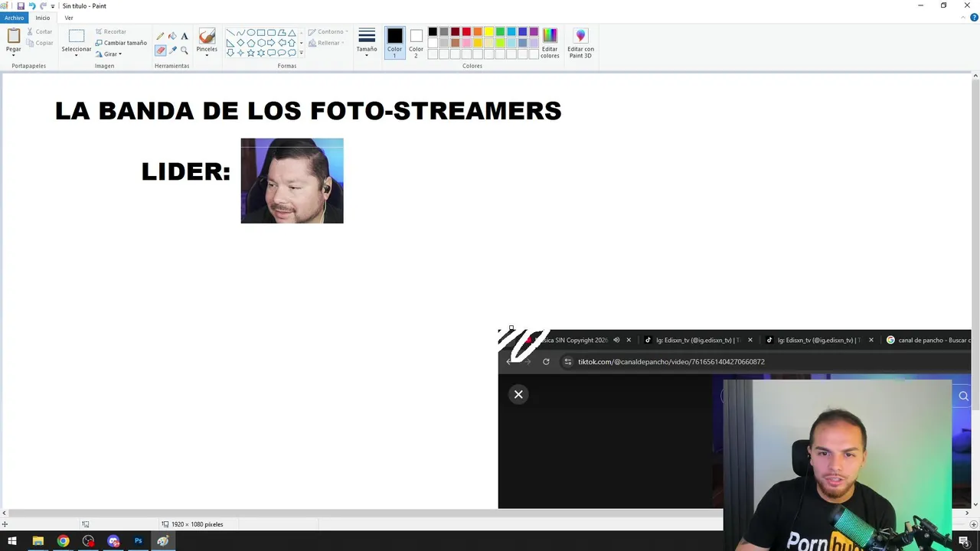This screenshot has height=551, width=980.
Task: Select the Fill bucket tool
Action: coord(172,36)
